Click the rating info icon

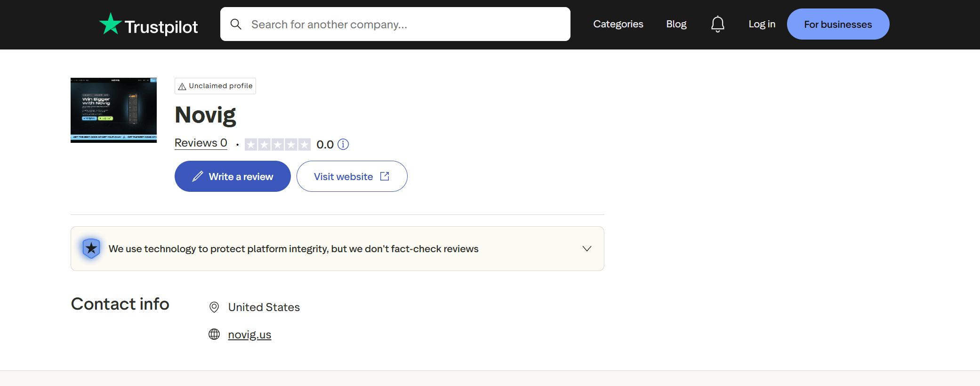344,144
